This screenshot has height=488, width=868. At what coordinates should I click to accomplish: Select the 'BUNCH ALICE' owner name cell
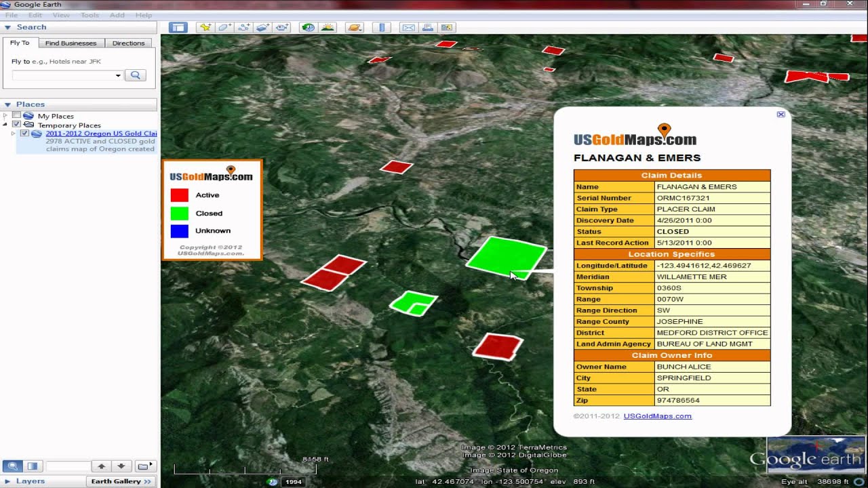(x=713, y=367)
